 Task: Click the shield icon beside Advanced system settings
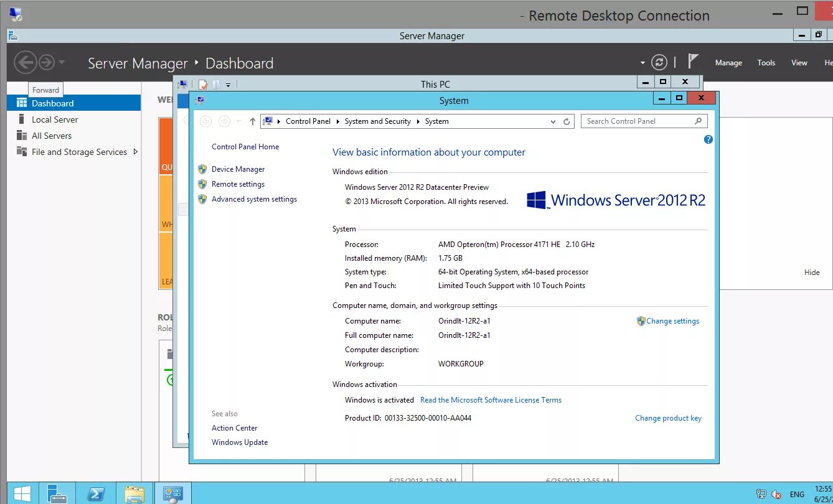click(202, 199)
